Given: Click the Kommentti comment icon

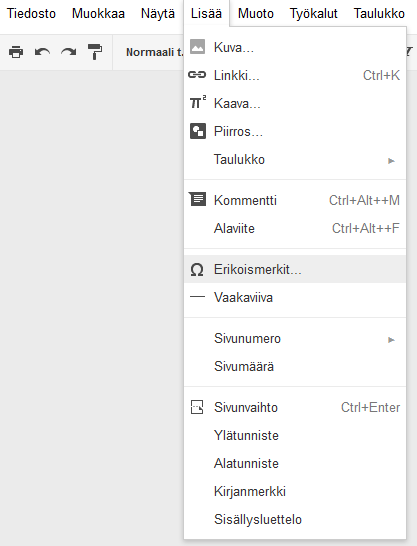Looking at the screenshot, I should point(197,199).
